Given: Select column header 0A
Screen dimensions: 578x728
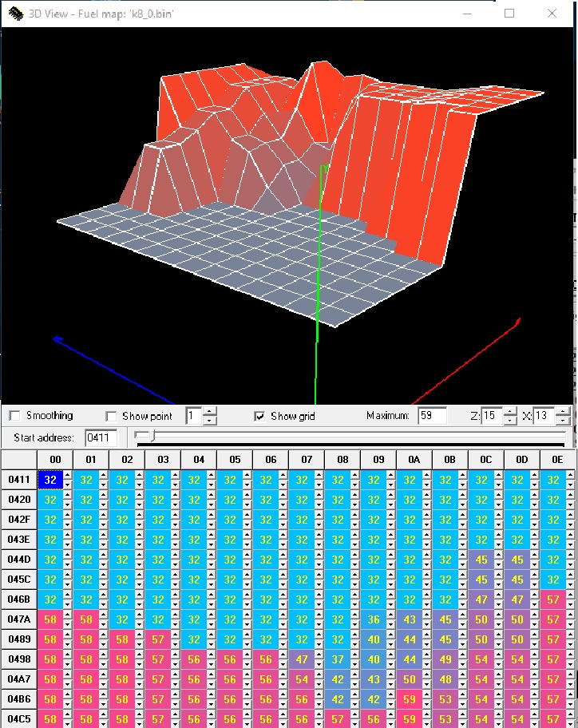Looking at the screenshot, I should [x=414, y=460].
